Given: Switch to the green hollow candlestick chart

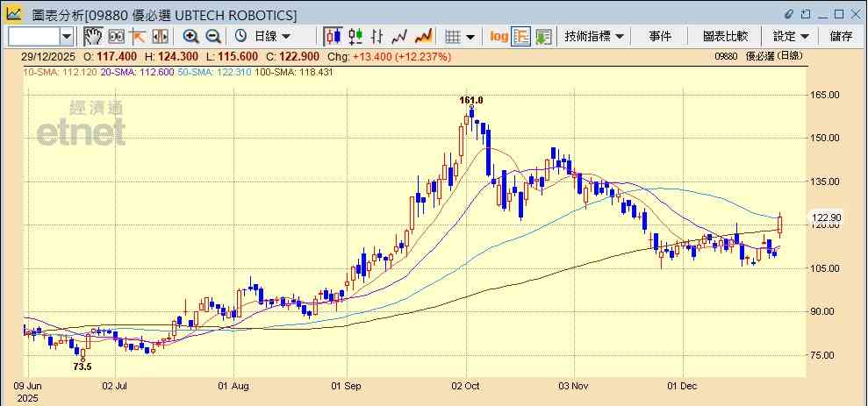Looking at the screenshot, I should (355, 37).
